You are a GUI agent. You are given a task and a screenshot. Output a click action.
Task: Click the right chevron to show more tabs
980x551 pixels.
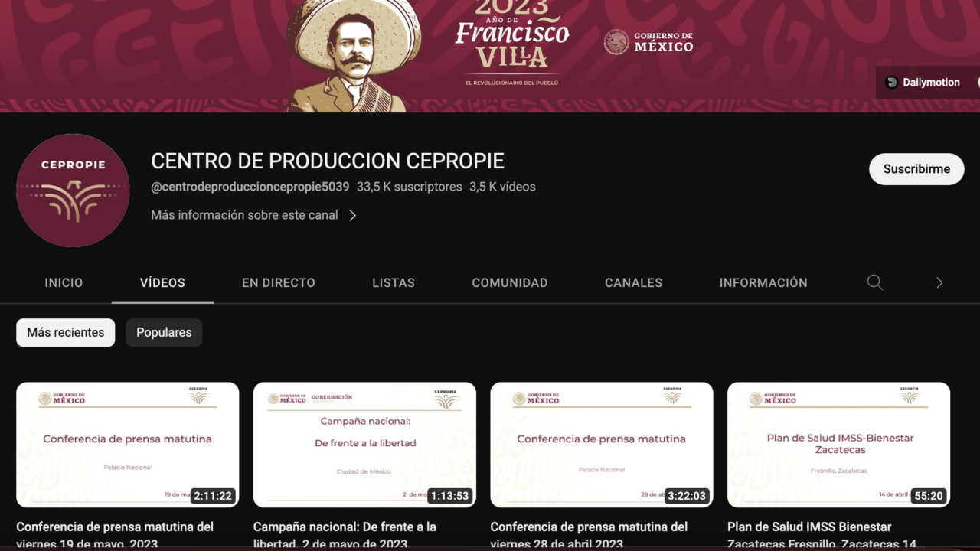click(x=939, y=282)
